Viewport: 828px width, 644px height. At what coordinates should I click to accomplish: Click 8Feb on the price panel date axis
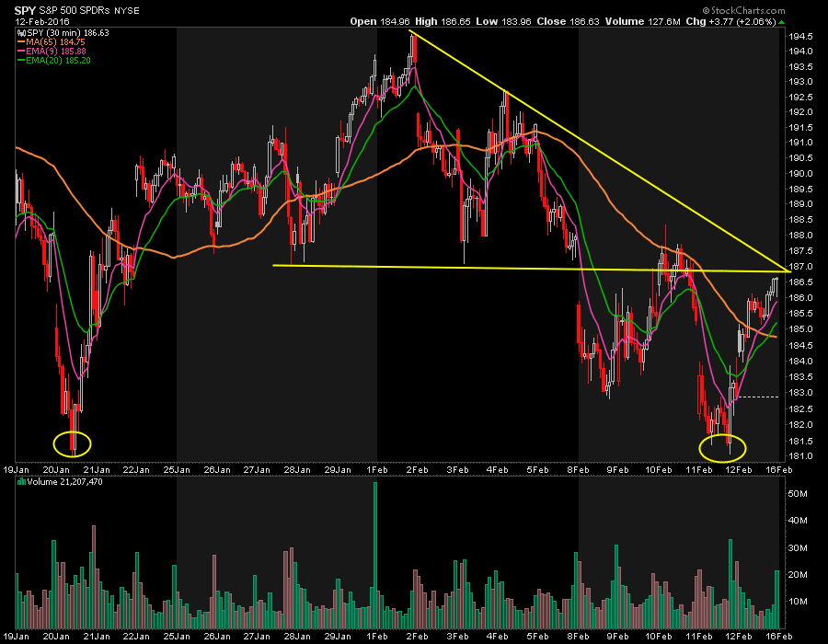click(578, 470)
